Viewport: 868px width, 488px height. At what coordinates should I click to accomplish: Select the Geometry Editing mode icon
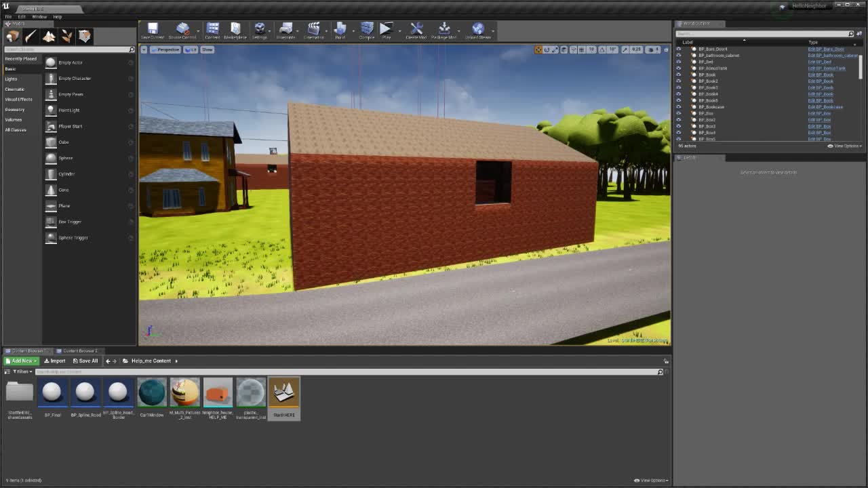[x=85, y=36]
